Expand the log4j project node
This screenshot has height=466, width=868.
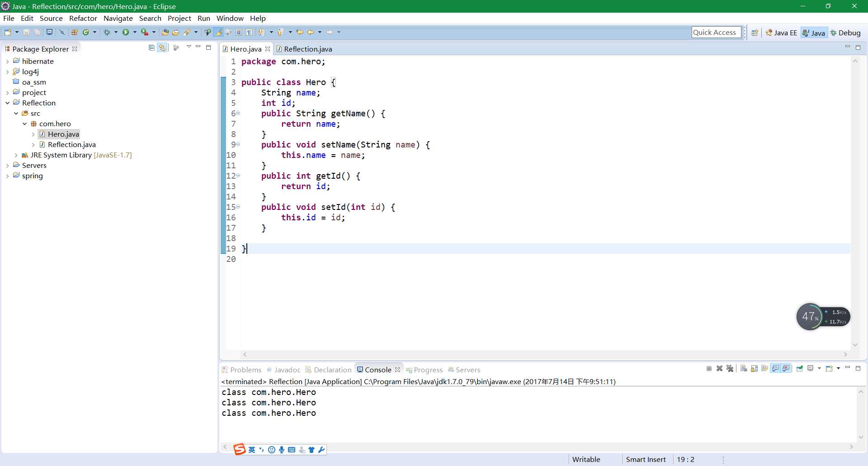7,72
